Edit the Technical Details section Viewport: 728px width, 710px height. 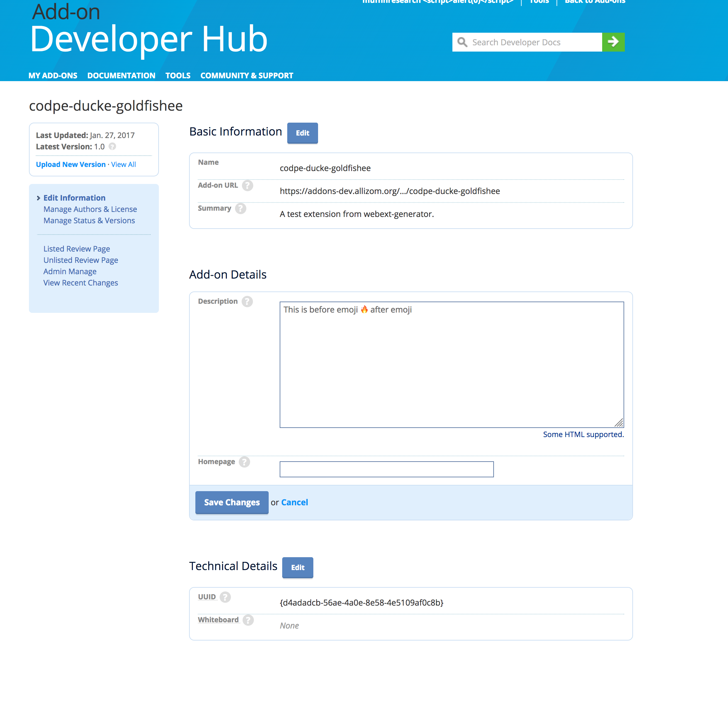pos(297,567)
